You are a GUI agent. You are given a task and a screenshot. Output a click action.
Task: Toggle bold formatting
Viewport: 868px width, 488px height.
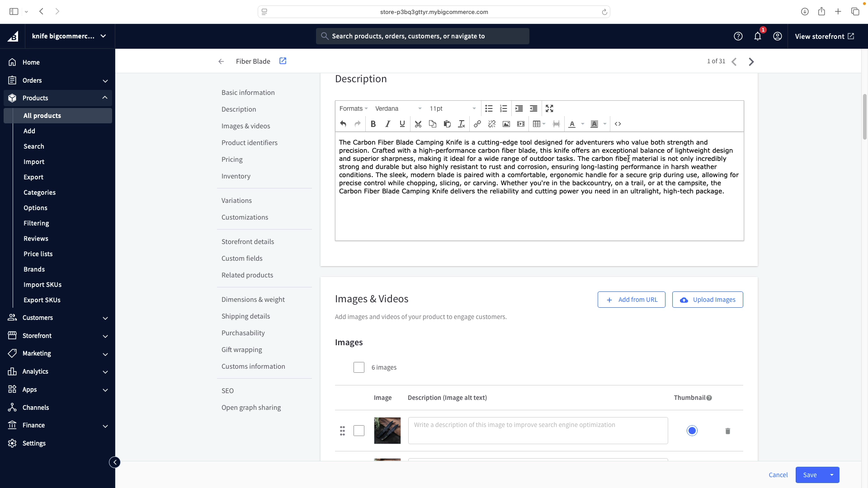tap(373, 124)
